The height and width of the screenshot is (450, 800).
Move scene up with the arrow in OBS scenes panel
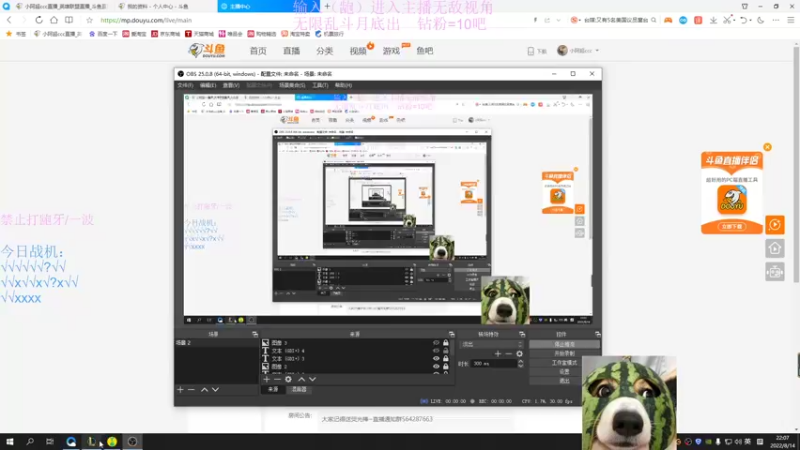point(204,389)
